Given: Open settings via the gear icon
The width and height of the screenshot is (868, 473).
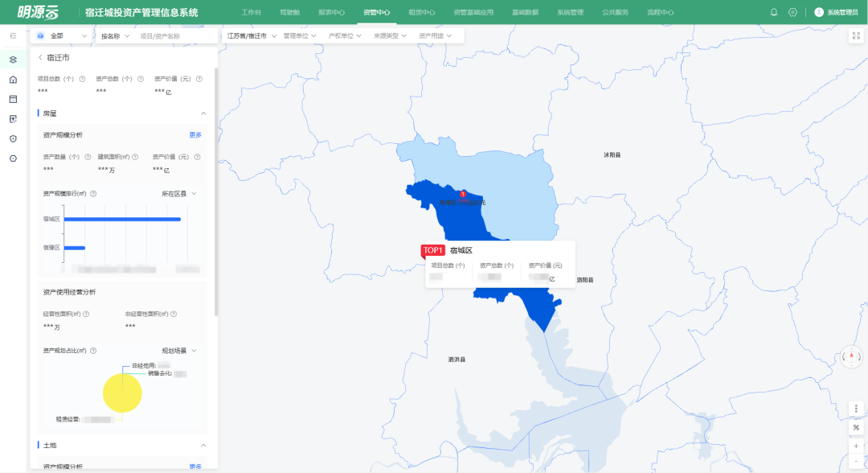Looking at the screenshot, I should point(792,12).
